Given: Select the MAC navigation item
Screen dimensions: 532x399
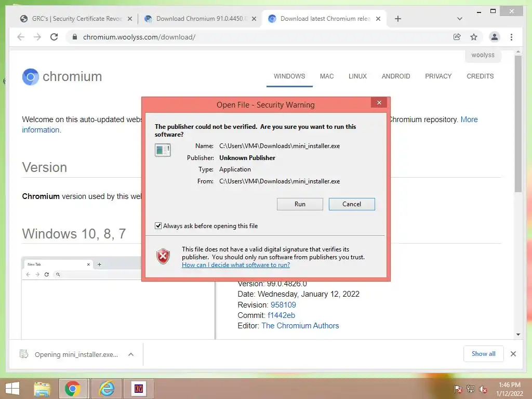Looking at the screenshot, I should (x=327, y=76).
